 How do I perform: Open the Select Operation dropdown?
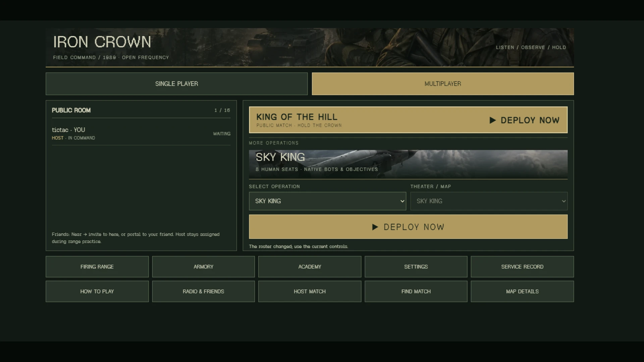[x=327, y=201]
